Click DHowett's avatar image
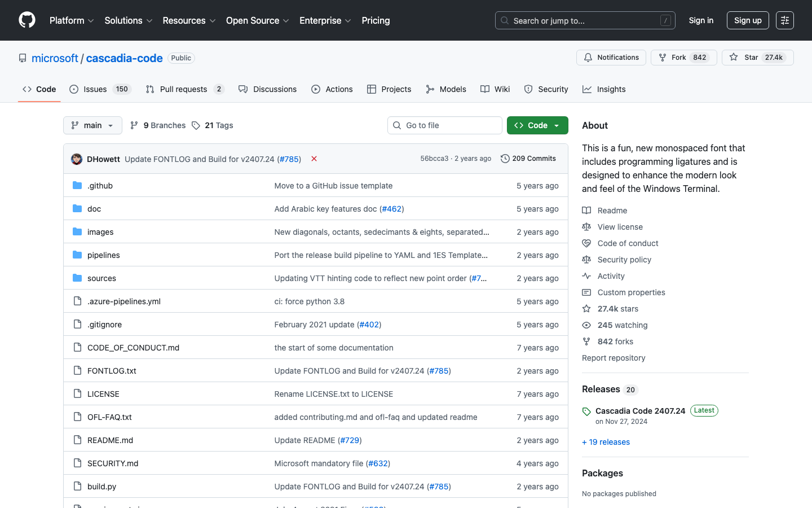This screenshot has width=812, height=508. (77, 159)
